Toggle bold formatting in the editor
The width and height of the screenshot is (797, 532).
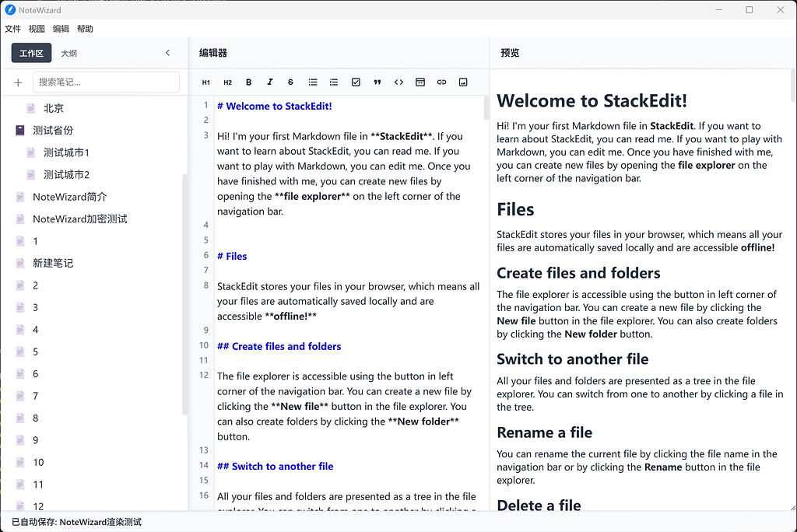248,82
